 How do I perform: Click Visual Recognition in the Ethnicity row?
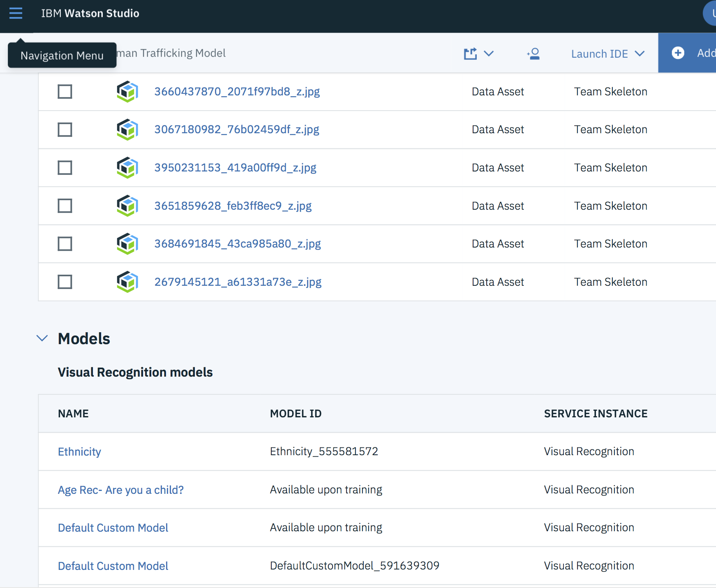coord(589,451)
